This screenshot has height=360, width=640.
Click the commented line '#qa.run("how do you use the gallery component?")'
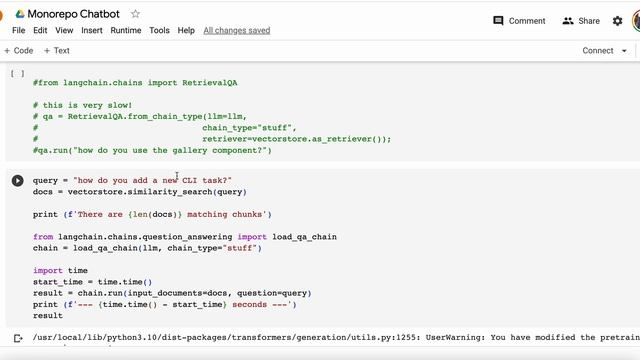(x=152, y=150)
